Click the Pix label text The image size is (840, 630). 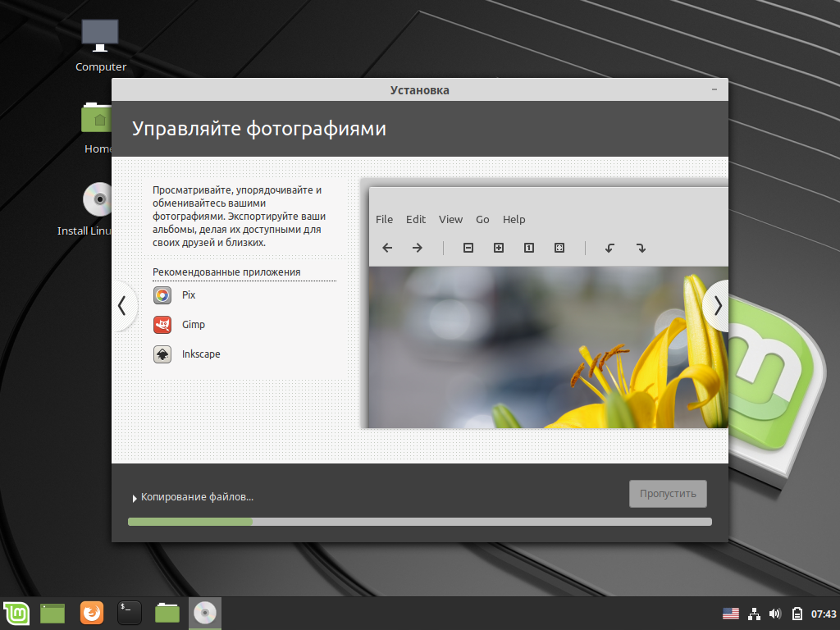coord(189,295)
